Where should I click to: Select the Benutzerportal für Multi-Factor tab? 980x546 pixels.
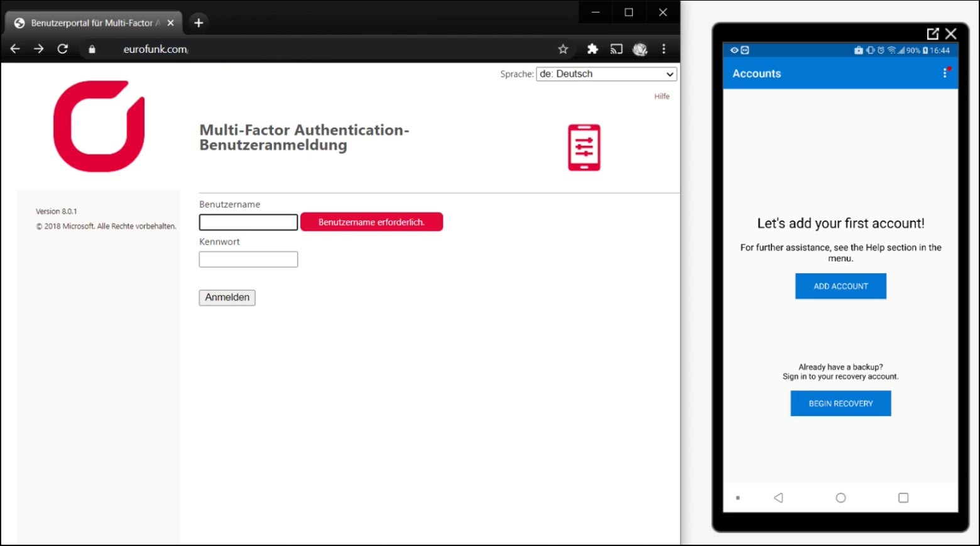pos(94,23)
